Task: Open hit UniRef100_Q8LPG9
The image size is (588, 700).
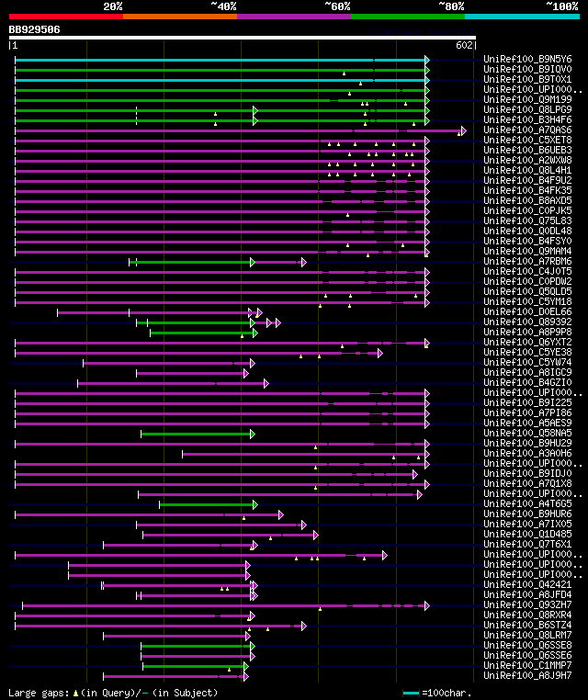Action: pyautogui.click(x=527, y=110)
